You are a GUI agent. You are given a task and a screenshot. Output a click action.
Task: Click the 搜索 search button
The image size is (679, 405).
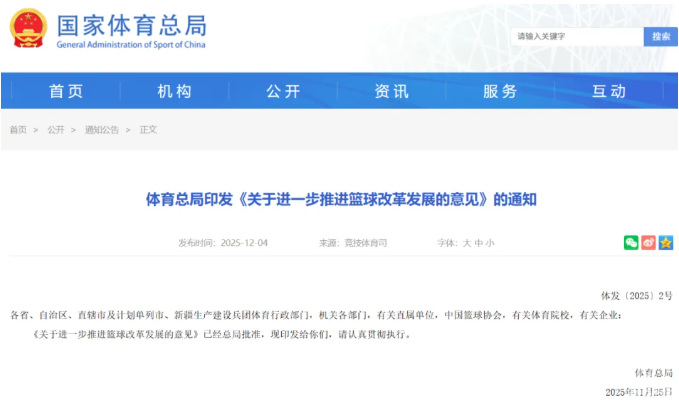tap(661, 36)
